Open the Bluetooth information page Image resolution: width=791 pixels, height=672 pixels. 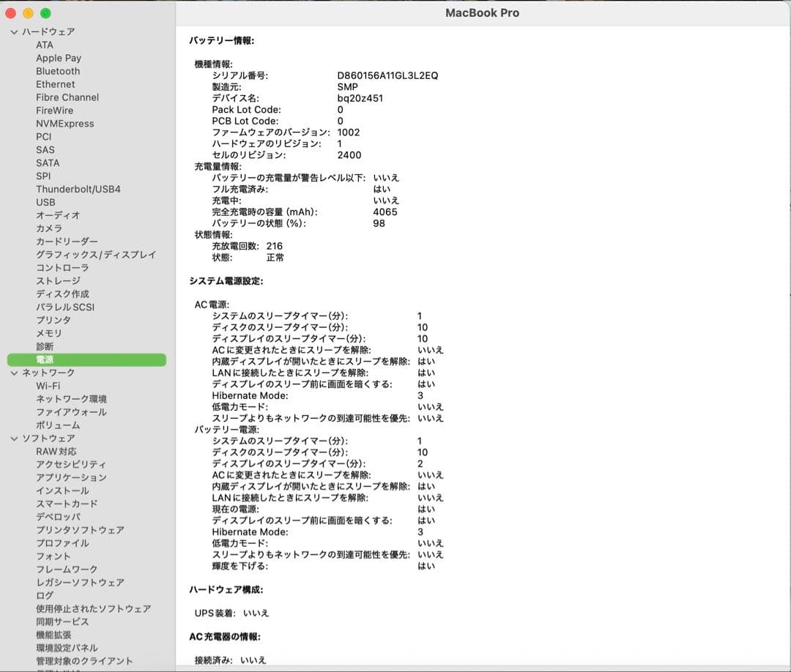click(x=57, y=71)
